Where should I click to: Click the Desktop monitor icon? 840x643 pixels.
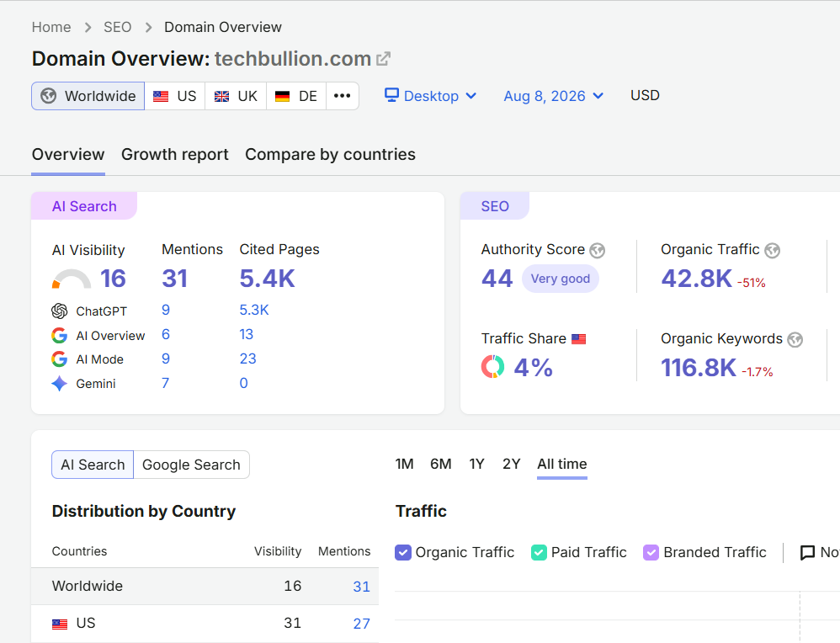tap(391, 95)
